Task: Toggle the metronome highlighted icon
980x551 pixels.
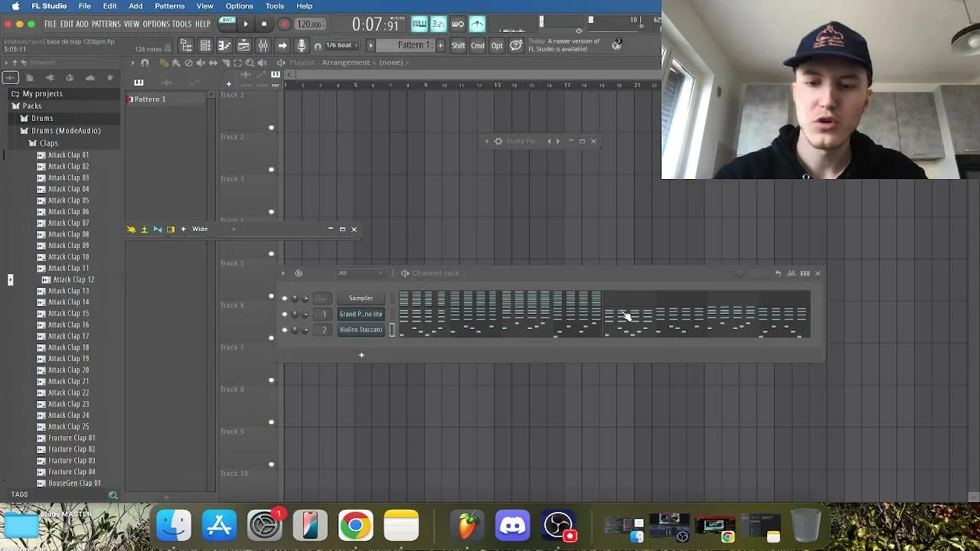Action: click(477, 24)
